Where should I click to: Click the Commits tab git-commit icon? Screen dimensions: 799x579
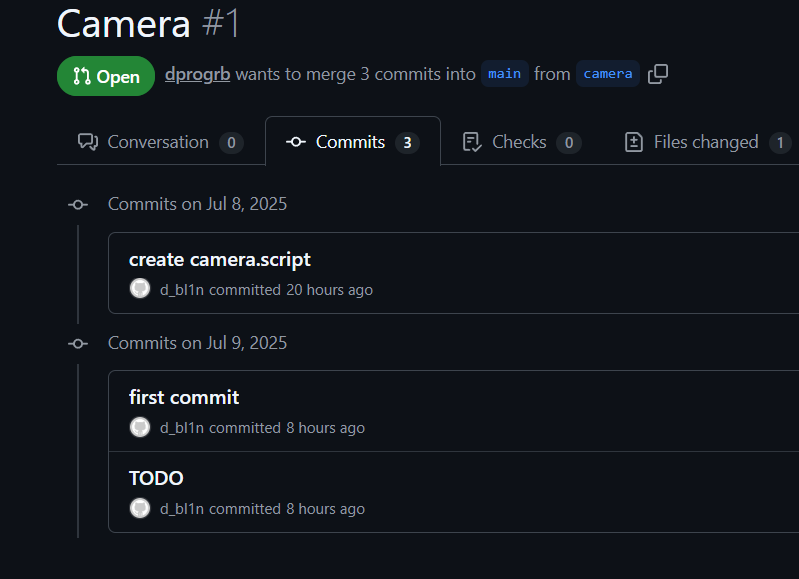(296, 142)
